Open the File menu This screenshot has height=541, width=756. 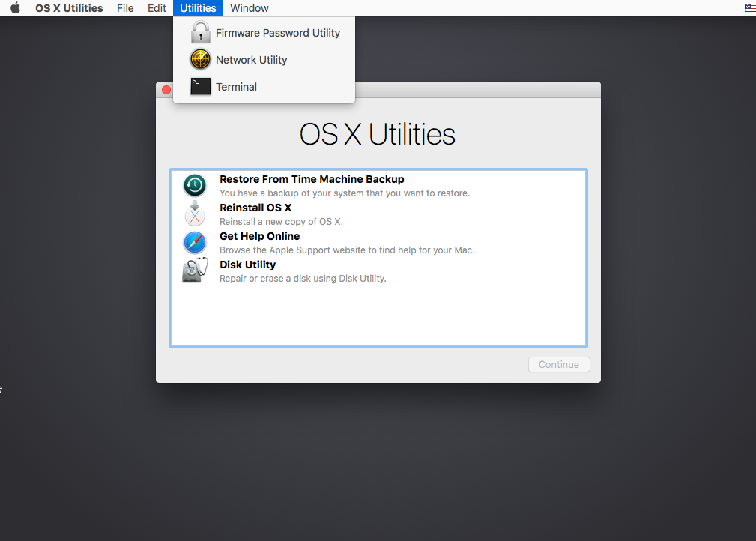pos(125,8)
